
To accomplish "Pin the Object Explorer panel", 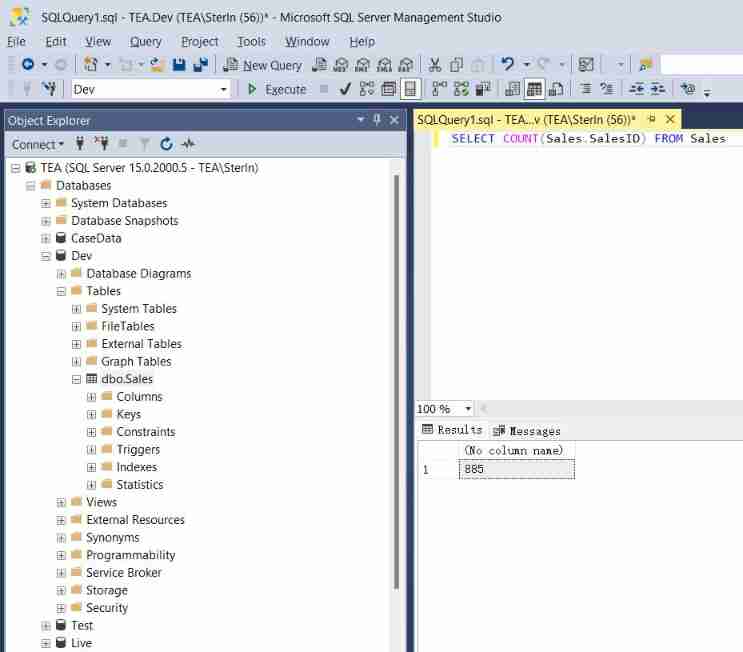I will pos(377,120).
